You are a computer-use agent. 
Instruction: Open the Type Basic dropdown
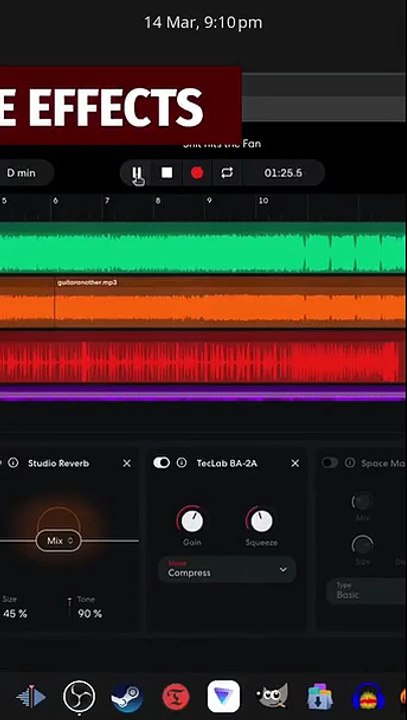point(367,591)
